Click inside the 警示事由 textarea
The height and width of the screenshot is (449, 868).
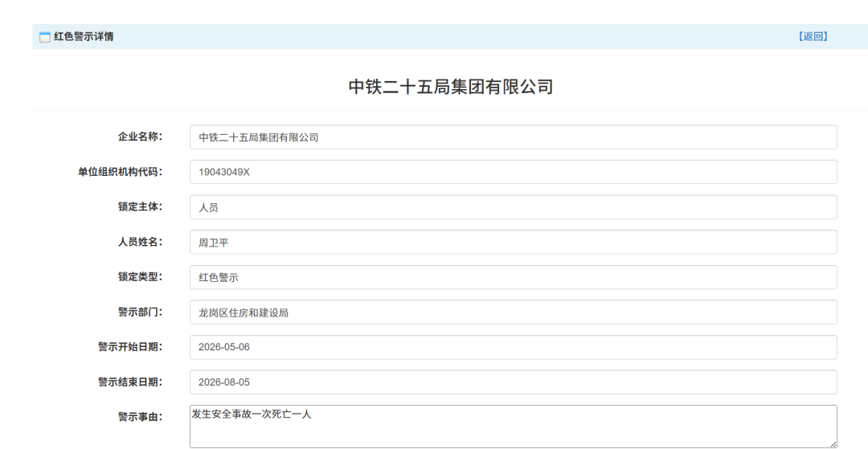[513, 427]
